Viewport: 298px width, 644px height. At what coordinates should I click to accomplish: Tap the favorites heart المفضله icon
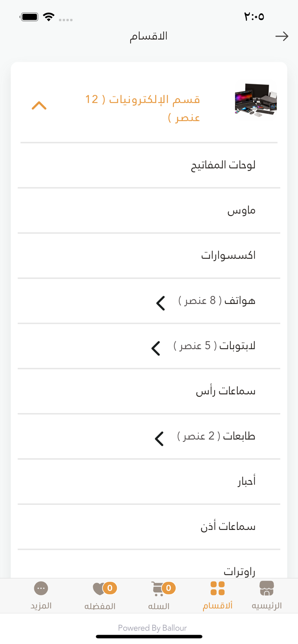[x=103, y=589]
